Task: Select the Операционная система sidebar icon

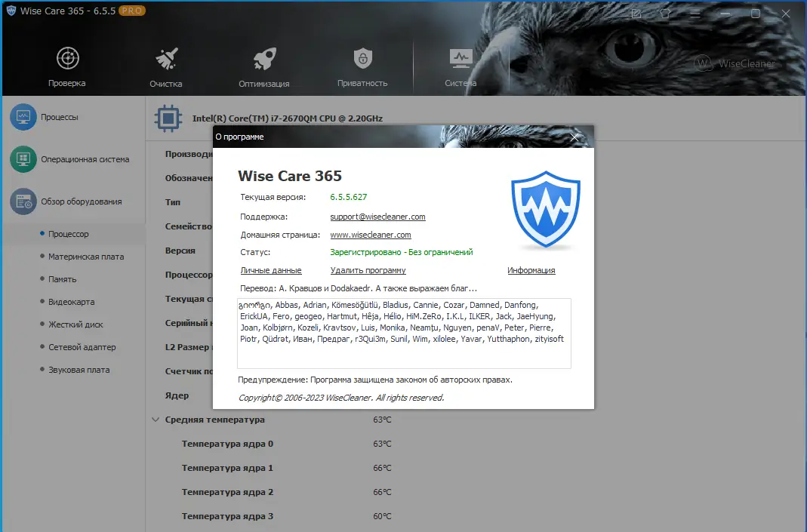Action: [x=23, y=159]
